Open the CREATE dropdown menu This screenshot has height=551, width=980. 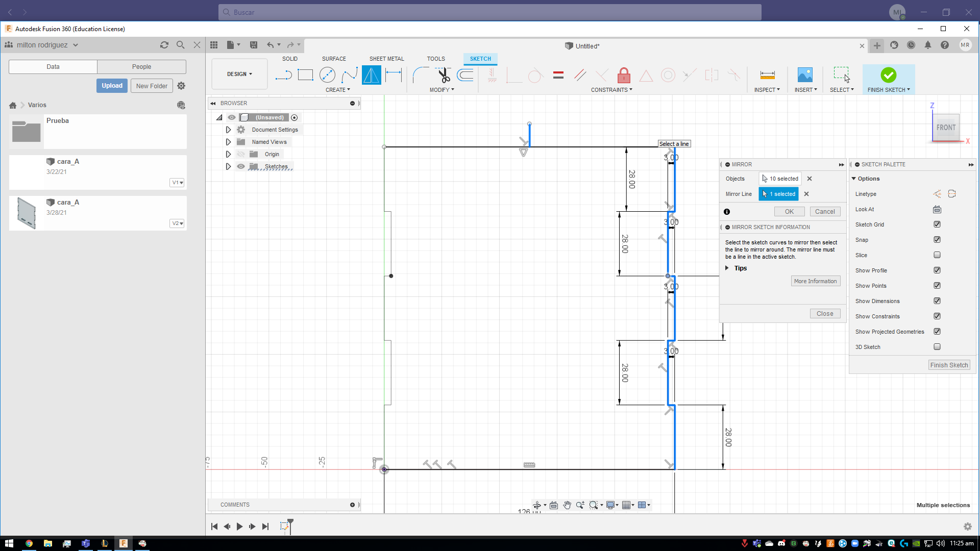338,90
